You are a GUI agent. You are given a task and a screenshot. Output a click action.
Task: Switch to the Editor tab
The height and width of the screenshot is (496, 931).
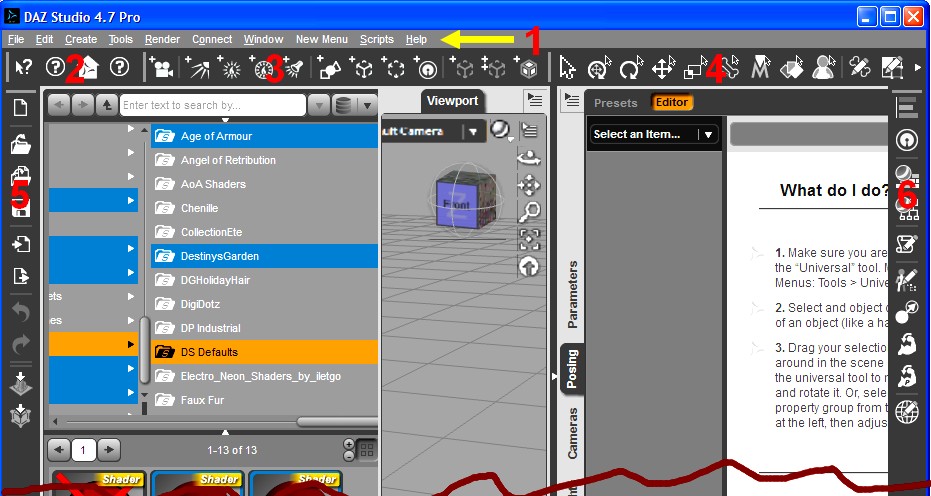coord(672,102)
